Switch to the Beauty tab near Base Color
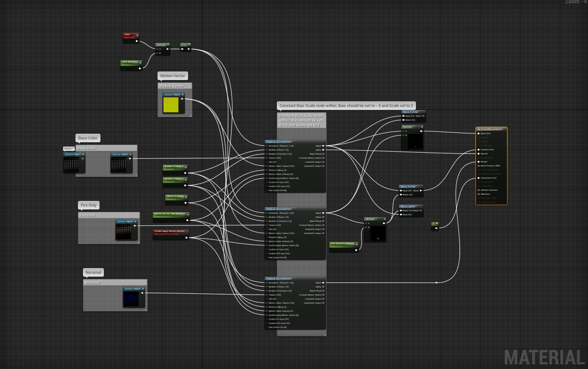588x369 pixels. [x=68, y=148]
